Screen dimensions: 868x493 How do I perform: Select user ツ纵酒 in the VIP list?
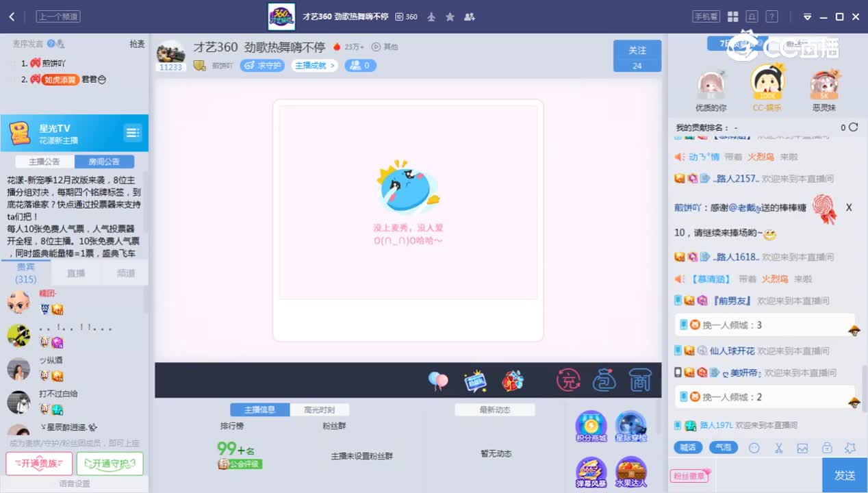pyautogui.click(x=51, y=360)
